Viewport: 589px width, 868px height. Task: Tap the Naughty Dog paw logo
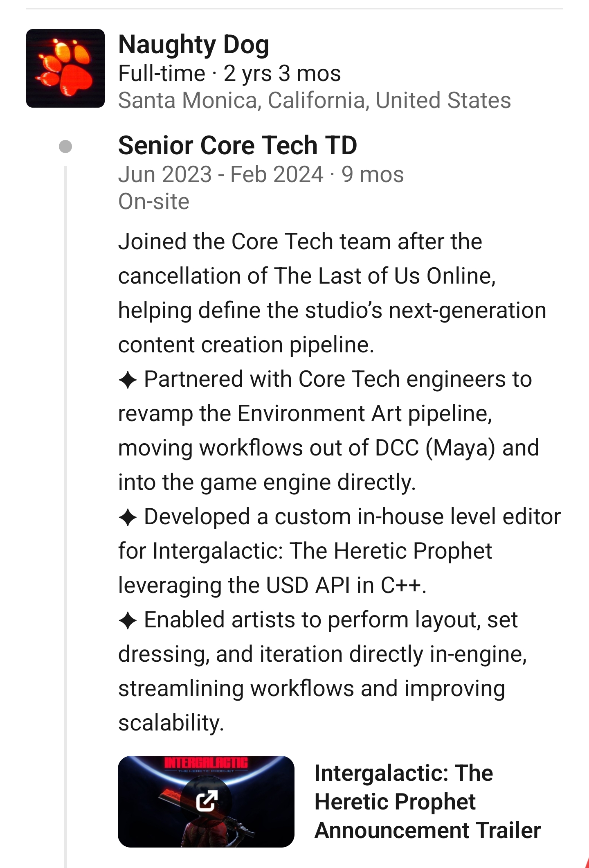pyautogui.click(x=65, y=68)
